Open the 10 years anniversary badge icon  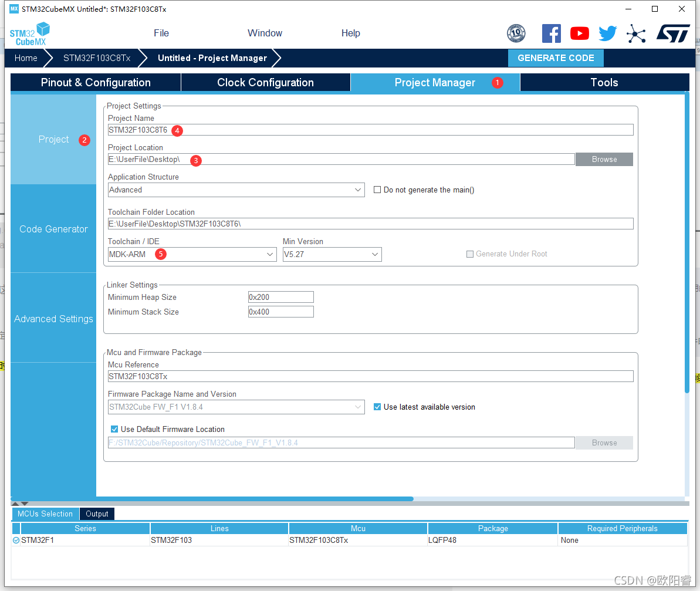pyautogui.click(x=516, y=33)
